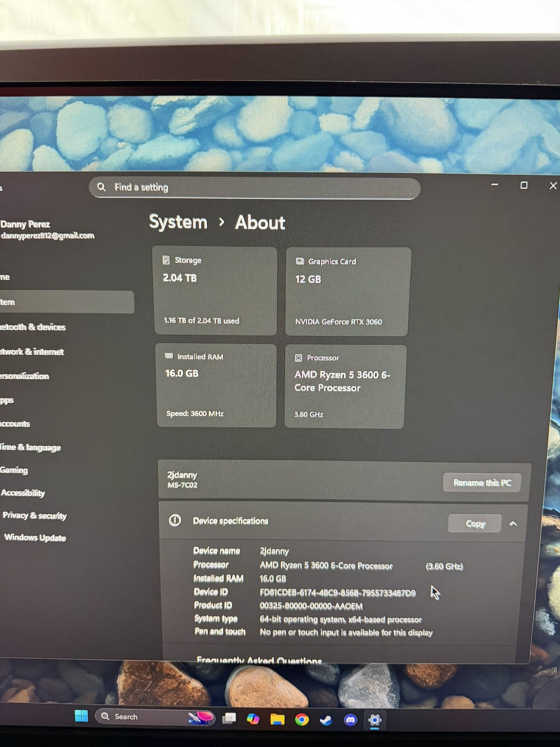Click the Copilot taskbar icon

(x=253, y=719)
